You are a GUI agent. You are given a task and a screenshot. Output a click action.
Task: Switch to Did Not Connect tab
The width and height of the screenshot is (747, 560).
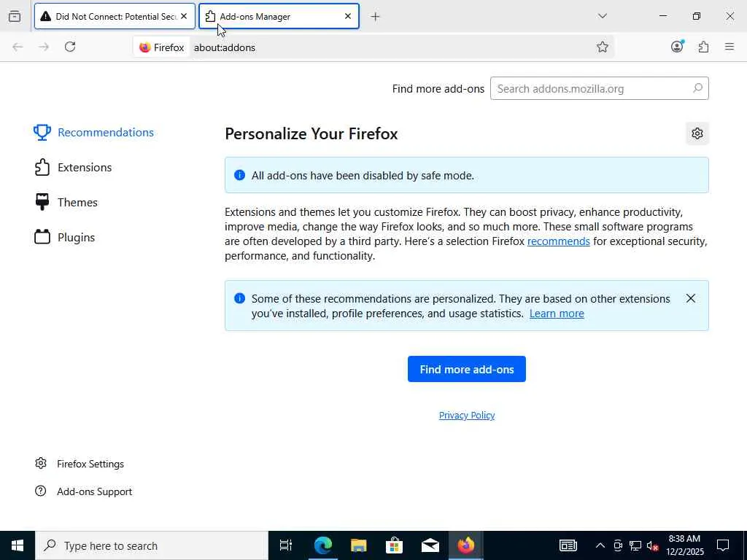point(115,16)
